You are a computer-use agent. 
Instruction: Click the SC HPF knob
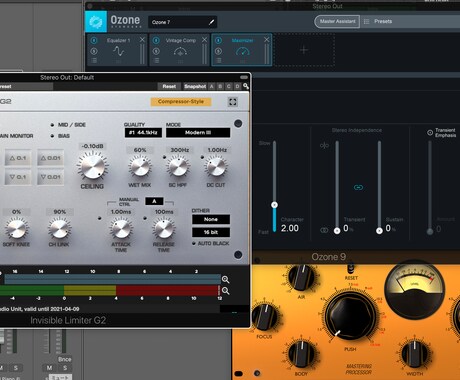pyautogui.click(x=178, y=166)
